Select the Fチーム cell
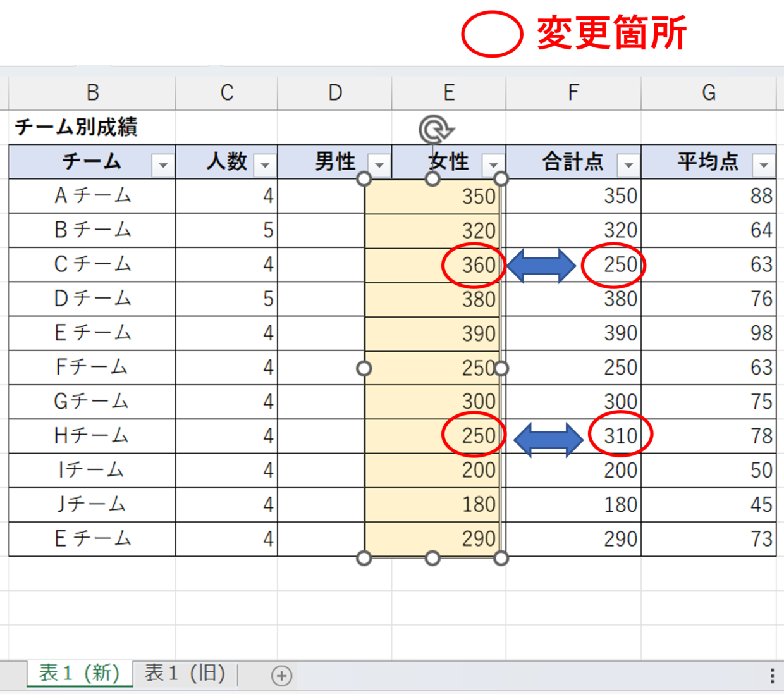 tap(92, 367)
